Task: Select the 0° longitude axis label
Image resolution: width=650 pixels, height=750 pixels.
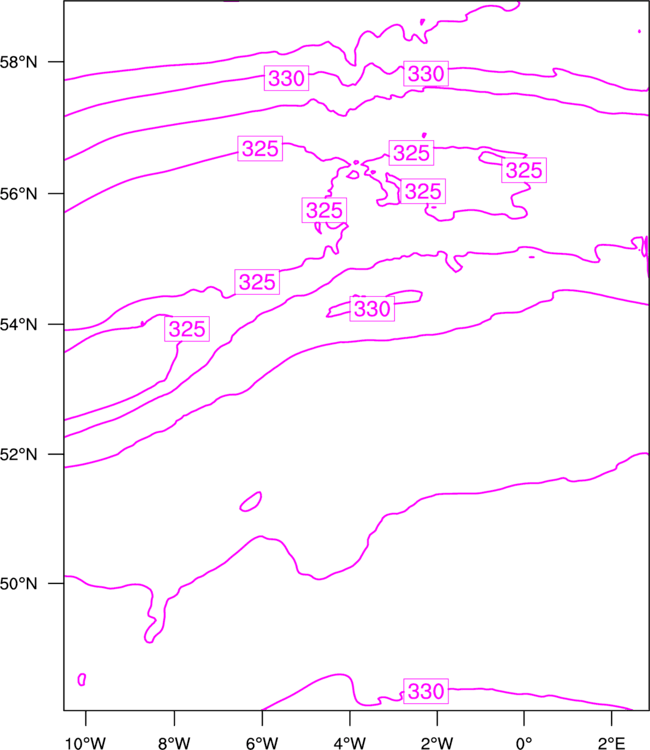Action: (x=524, y=743)
